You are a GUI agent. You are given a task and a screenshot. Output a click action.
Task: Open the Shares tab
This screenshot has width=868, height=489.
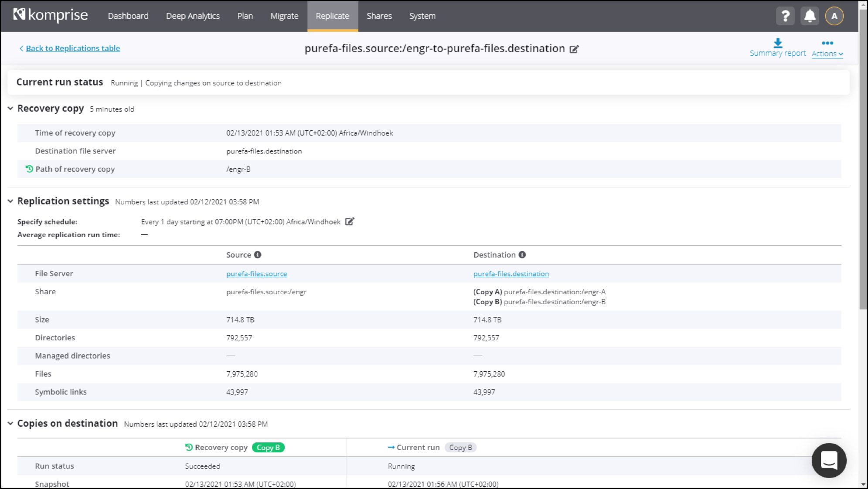[x=379, y=16]
